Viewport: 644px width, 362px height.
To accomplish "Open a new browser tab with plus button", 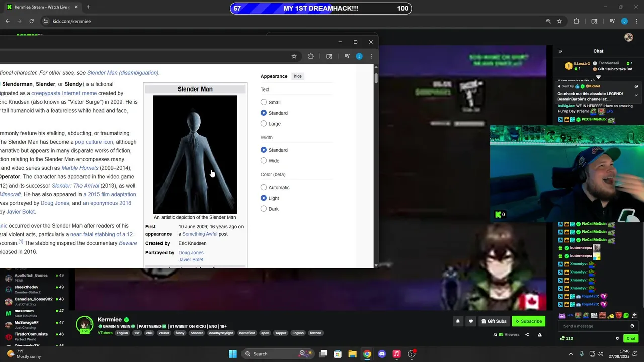I will coord(89,7).
